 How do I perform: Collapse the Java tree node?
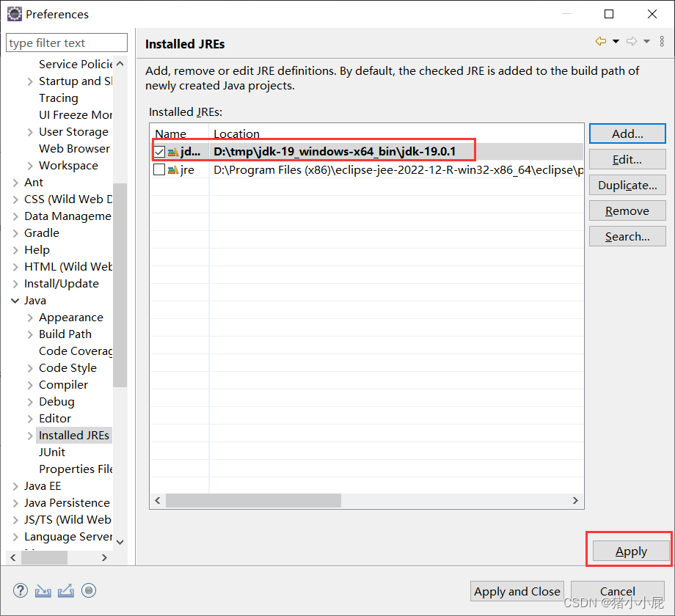pyautogui.click(x=15, y=301)
